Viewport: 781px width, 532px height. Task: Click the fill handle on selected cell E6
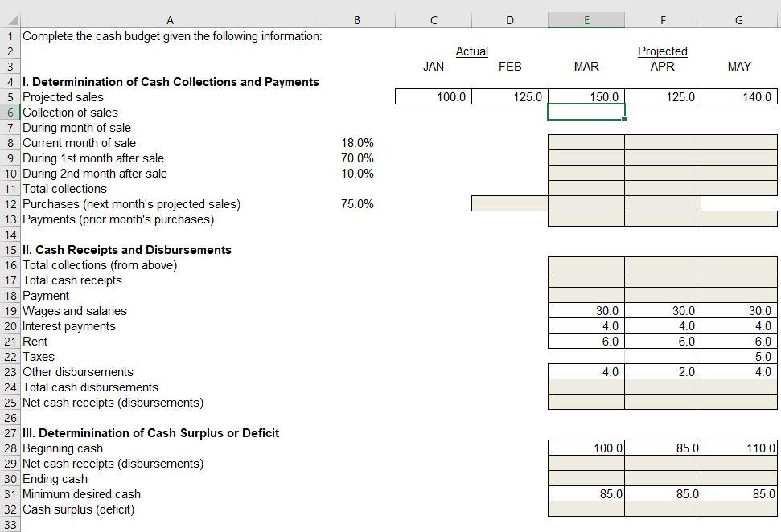point(625,119)
